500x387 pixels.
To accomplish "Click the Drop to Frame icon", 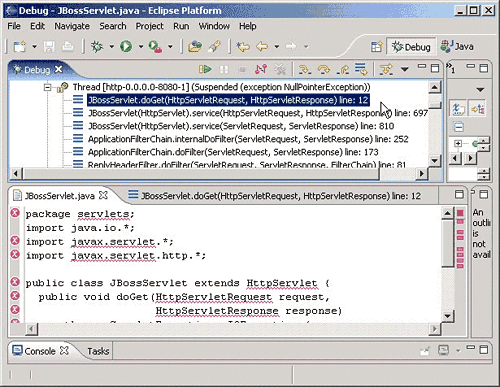I will (361, 69).
